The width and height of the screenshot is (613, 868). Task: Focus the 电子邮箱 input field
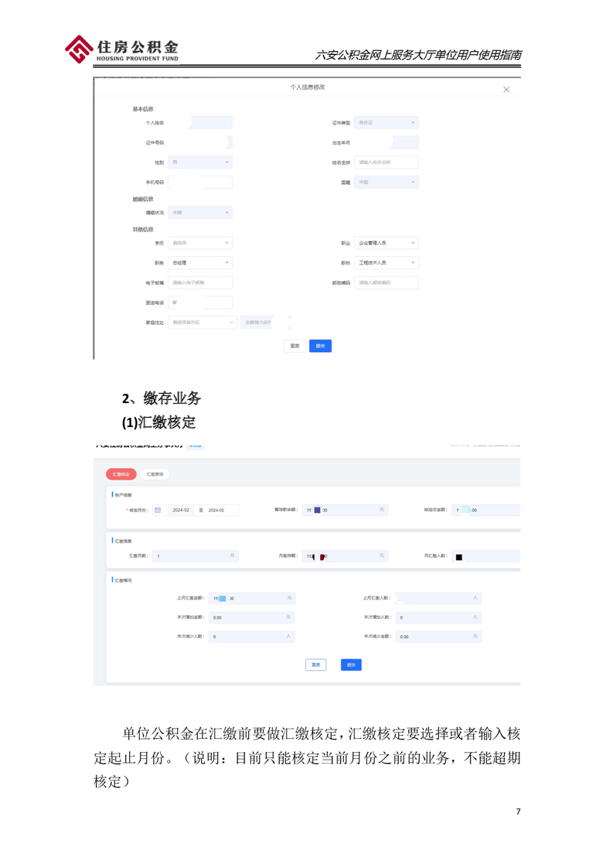[x=199, y=283]
